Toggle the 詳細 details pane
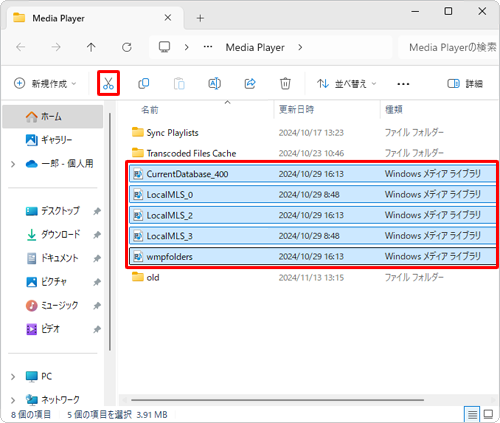This screenshot has width=500, height=423. tap(465, 83)
